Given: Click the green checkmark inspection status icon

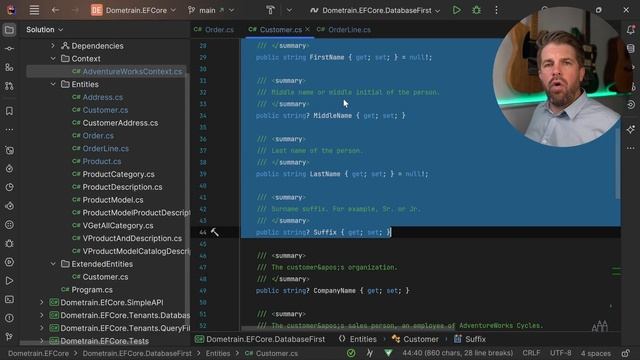Looking at the screenshot, I should click(x=351, y=353).
